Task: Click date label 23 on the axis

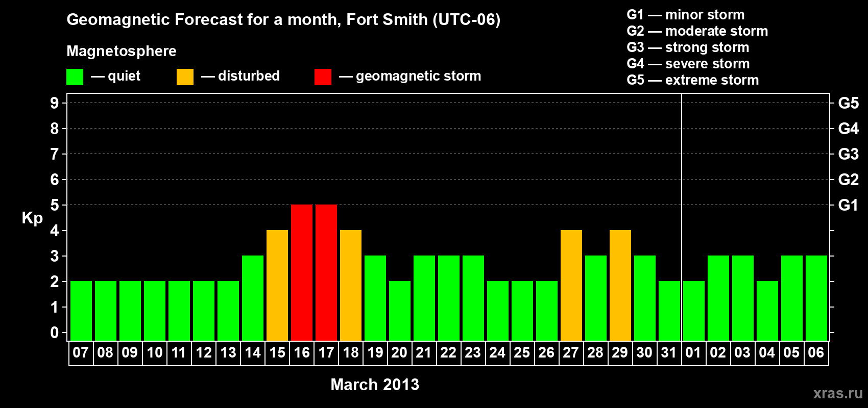Action: 473,352
